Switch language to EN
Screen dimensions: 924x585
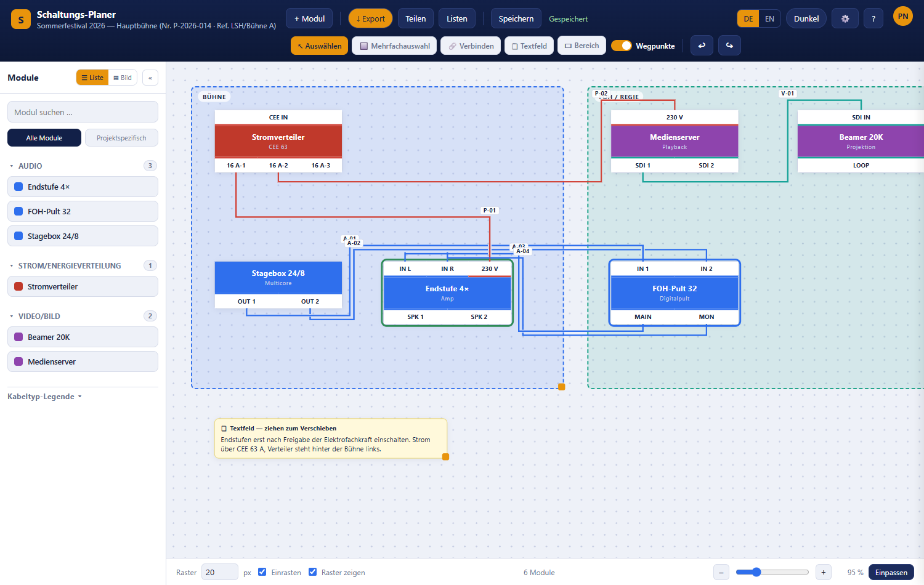(x=769, y=18)
